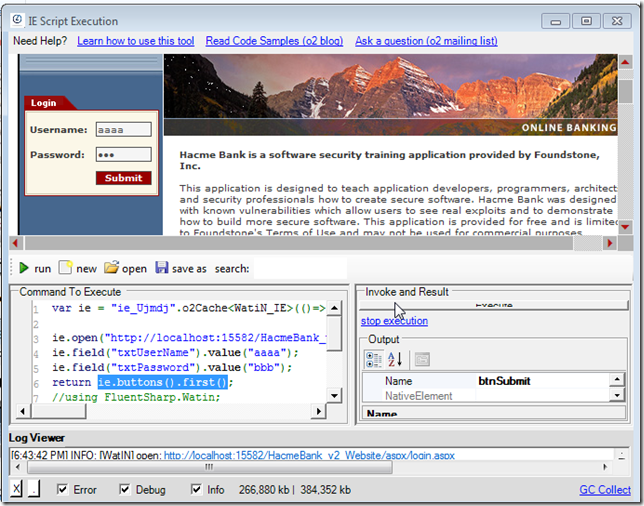
Task: Click the Execute button in Invoke and Result
Action: click(x=494, y=306)
